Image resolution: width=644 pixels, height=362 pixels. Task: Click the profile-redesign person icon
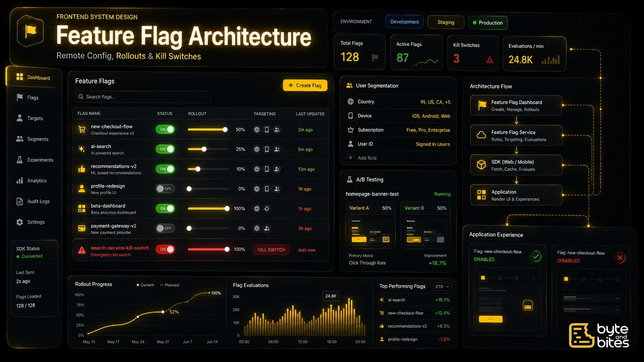point(82,189)
